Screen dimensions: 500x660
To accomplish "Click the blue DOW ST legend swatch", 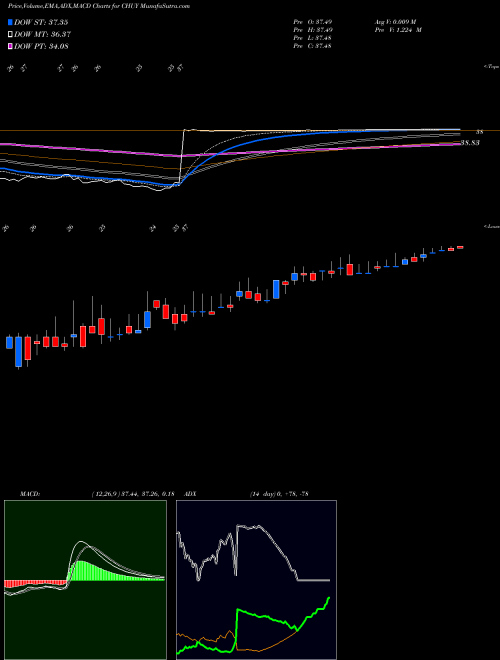I will [10, 22].
